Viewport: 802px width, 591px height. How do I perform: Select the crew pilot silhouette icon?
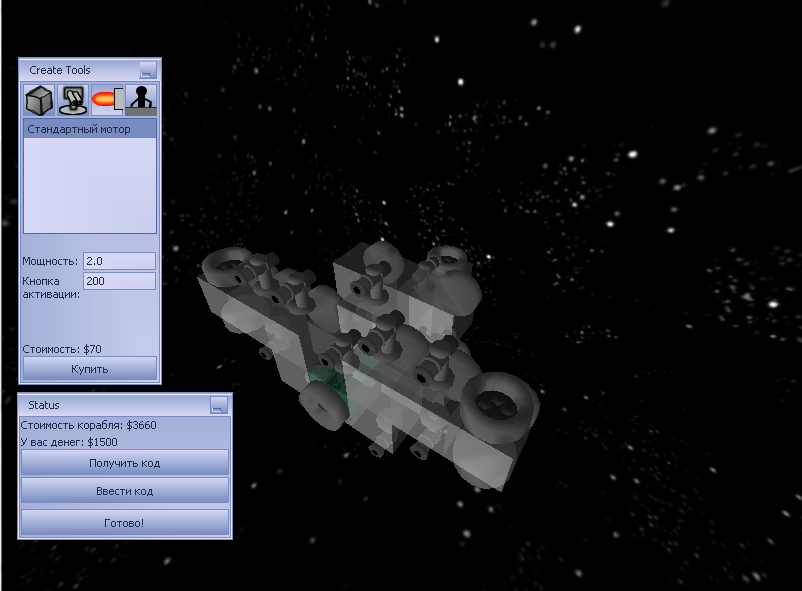click(141, 101)
